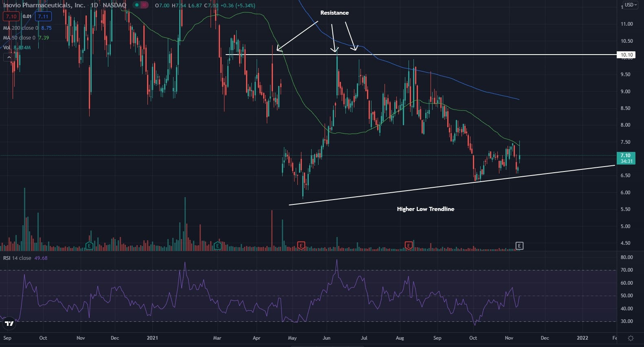Collapse the indicator legend chevron
Image resolution: width=644 pixels, height=347 pixels.
(8, 57)
